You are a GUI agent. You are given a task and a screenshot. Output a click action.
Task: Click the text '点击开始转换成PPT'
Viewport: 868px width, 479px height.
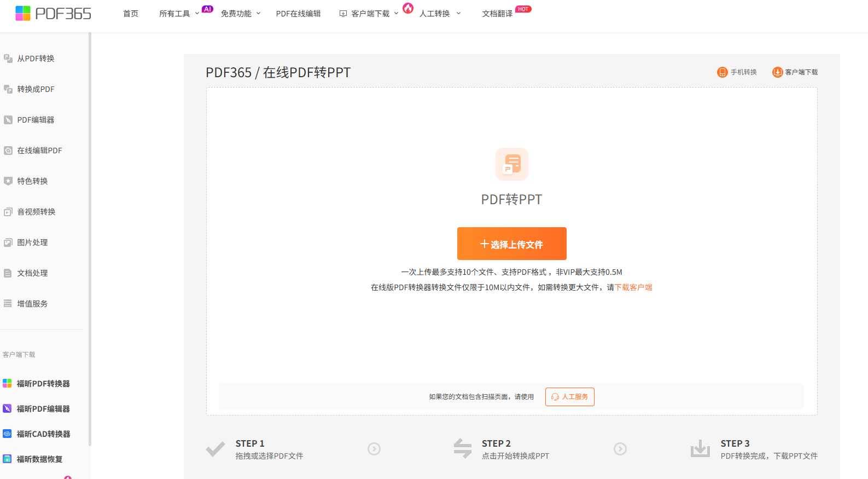pyautogui.click(x=516, y=456)
